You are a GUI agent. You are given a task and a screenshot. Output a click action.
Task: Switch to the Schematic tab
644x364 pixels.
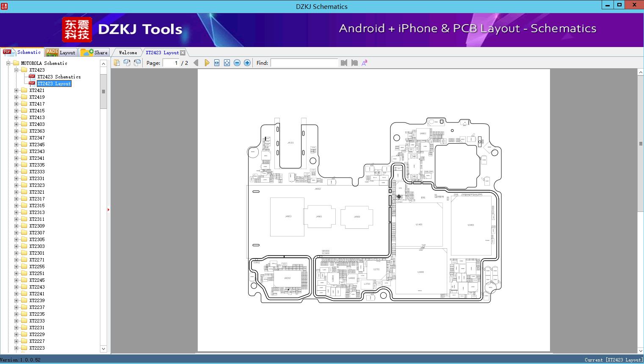22,52
